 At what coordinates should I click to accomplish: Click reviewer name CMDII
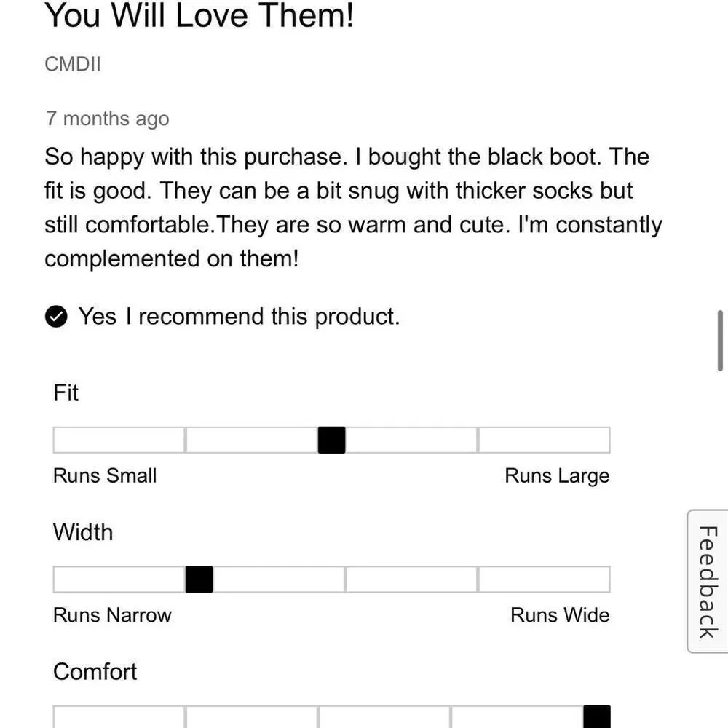(73, 64)
